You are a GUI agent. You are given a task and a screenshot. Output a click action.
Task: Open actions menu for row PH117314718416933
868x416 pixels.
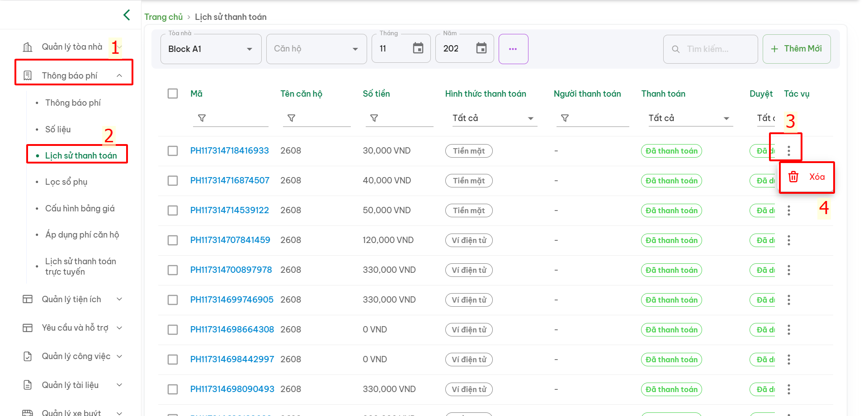click(x=789, y=151)
